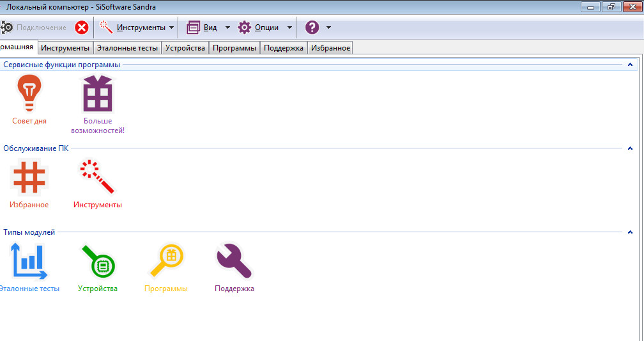Click the Обслуживание ПК header text
The height and width of the screenshot is (341, 644).
[36, 148]
